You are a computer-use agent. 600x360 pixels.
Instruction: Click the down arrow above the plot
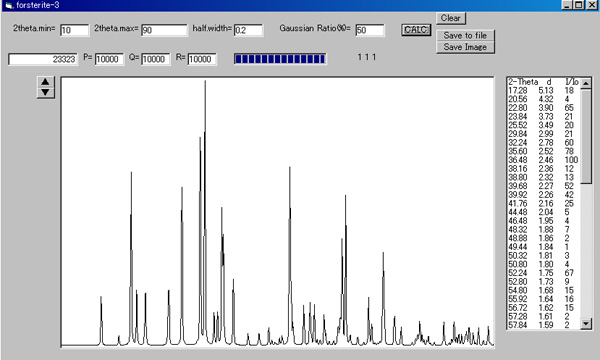(46, 92)
